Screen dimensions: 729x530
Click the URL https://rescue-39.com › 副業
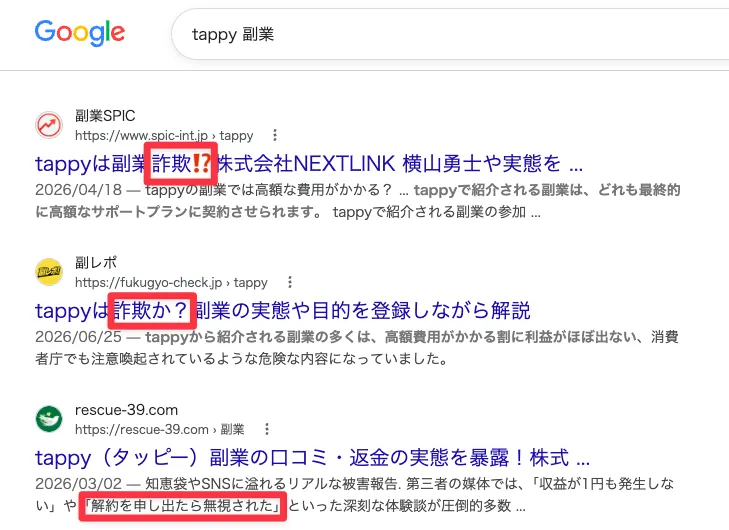pos(159,429)
